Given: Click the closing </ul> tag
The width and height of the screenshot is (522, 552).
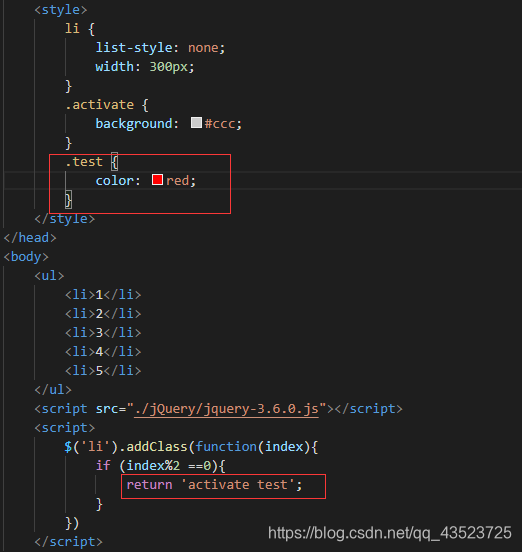Looking at the screenshot, I should click(x=53, y=390).
